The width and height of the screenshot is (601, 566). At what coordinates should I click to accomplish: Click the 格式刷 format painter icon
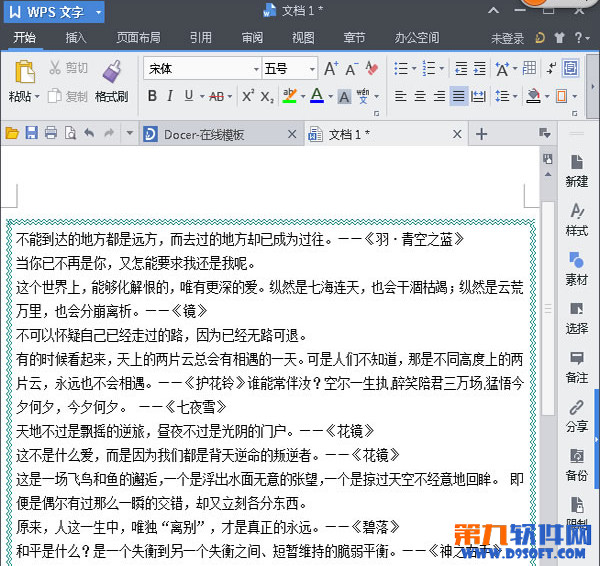(111, 71)
